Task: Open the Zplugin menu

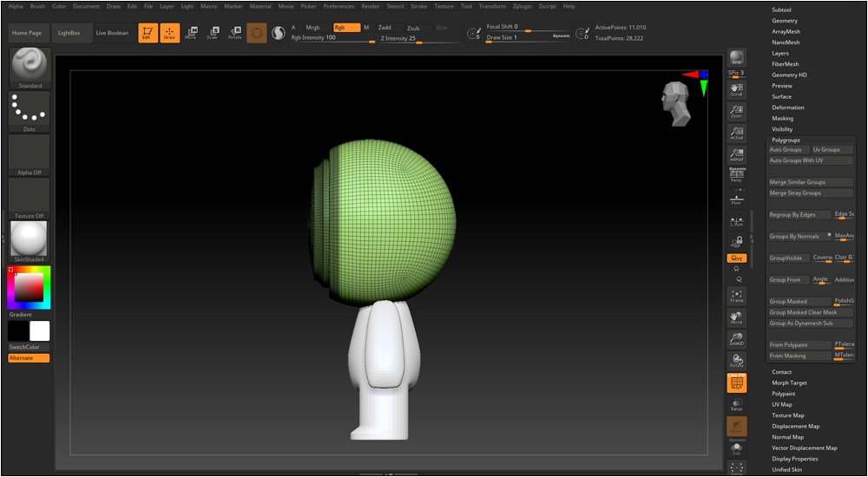Action: (x=522, y=6)
